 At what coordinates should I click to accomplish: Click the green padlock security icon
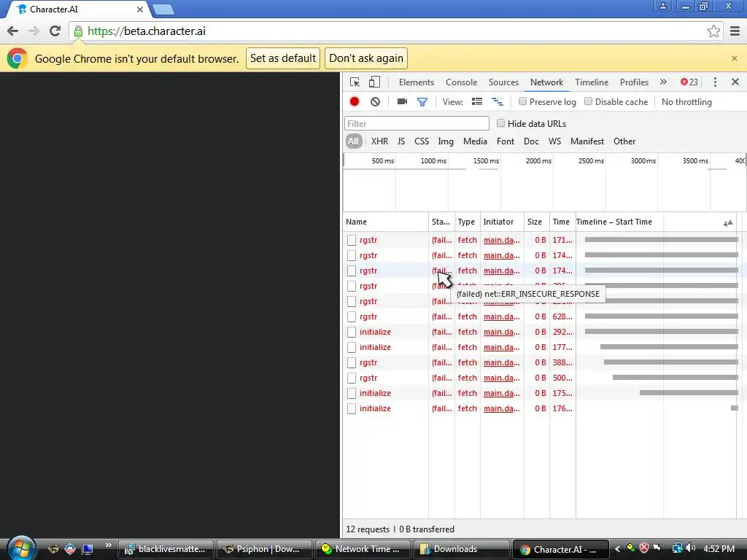78,31
